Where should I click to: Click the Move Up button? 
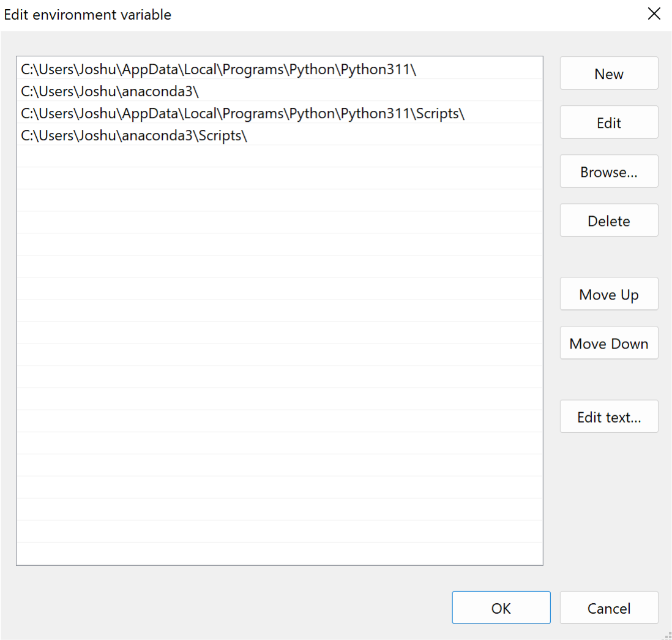608,294
